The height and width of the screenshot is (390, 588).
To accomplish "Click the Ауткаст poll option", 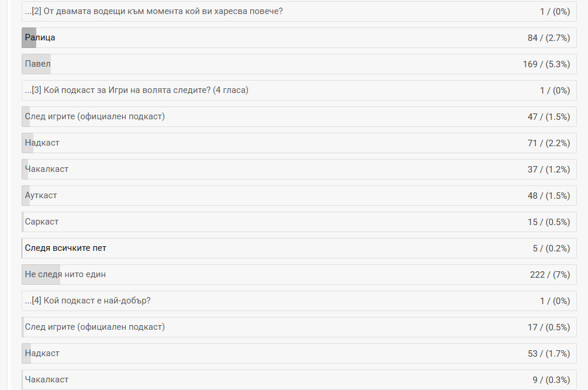I will tap(41, 195).
